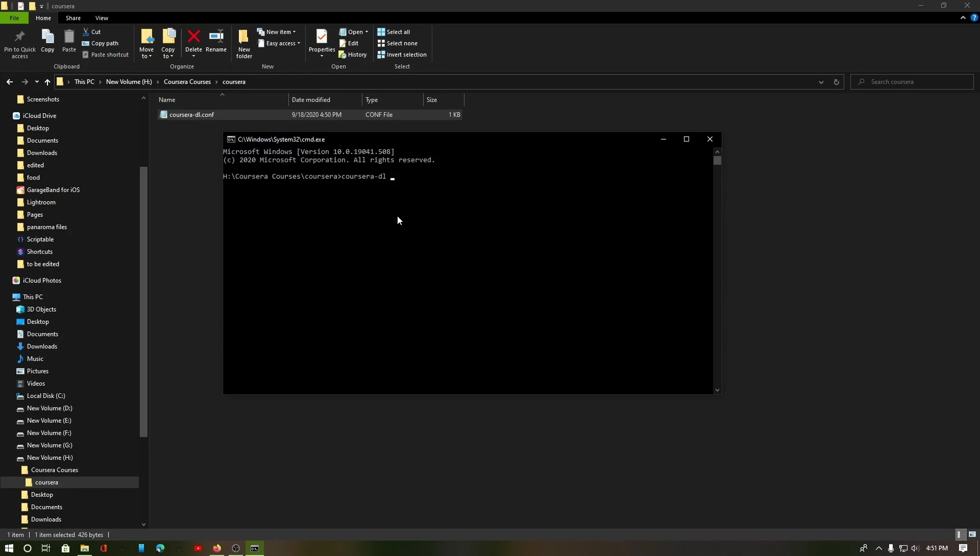Show hidden system tray icons
This screenshot has width=980, height=556.
click(x=878, y=548)
